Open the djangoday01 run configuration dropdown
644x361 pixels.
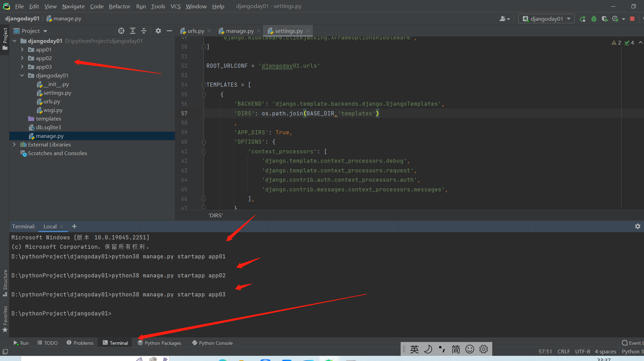point(546,19)
